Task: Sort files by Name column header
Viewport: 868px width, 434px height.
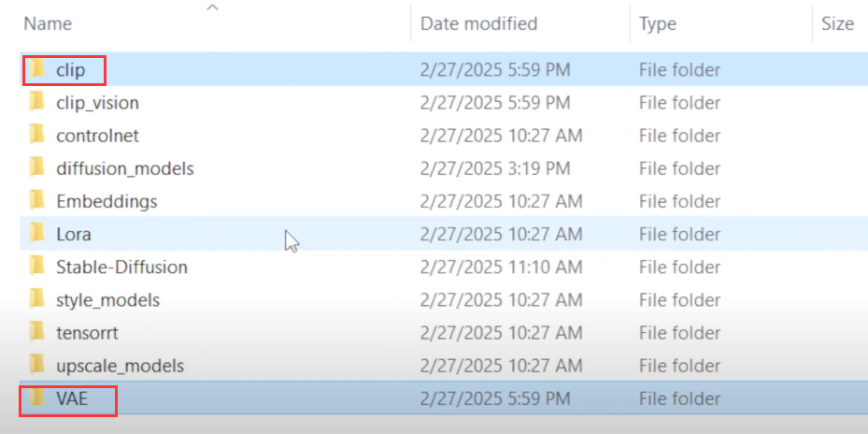Action: pos(48,23)
